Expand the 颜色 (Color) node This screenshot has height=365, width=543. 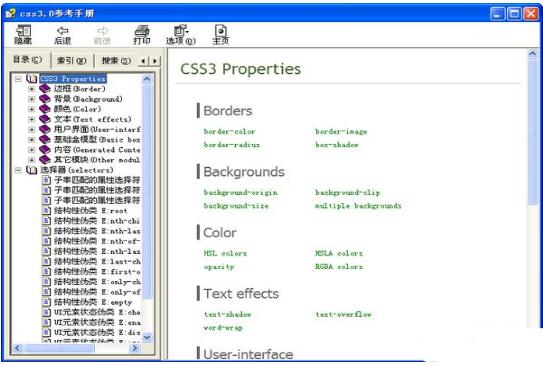pyautogui.click(x=32, y=109)
